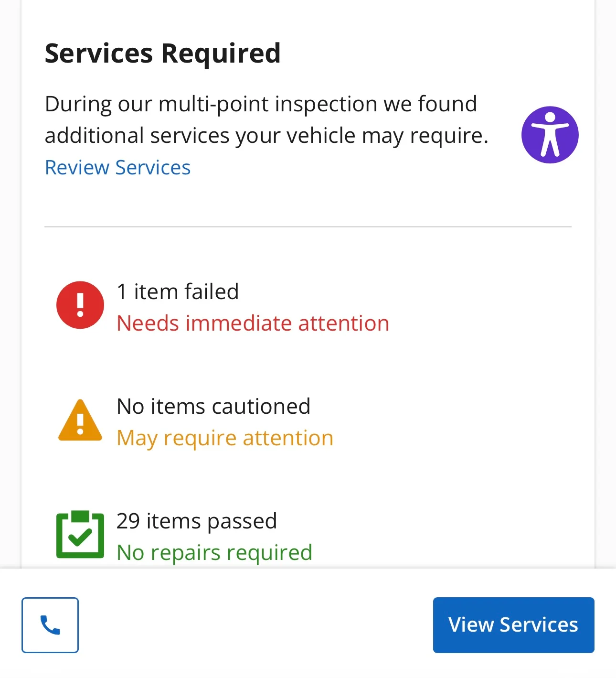Click the 'Needs immediate attention' red text
Screen dimensions: 616x678
pyautogui.click(x=253, y=323)
